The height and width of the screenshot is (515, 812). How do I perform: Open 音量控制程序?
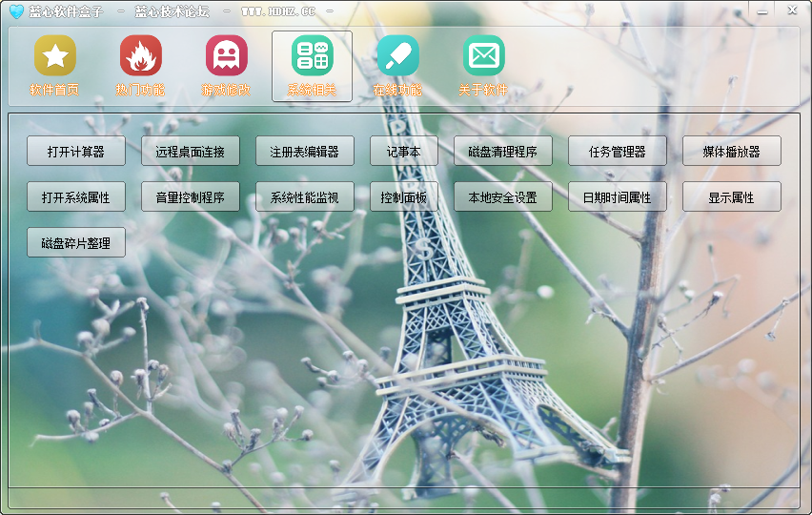pos(191,196)
